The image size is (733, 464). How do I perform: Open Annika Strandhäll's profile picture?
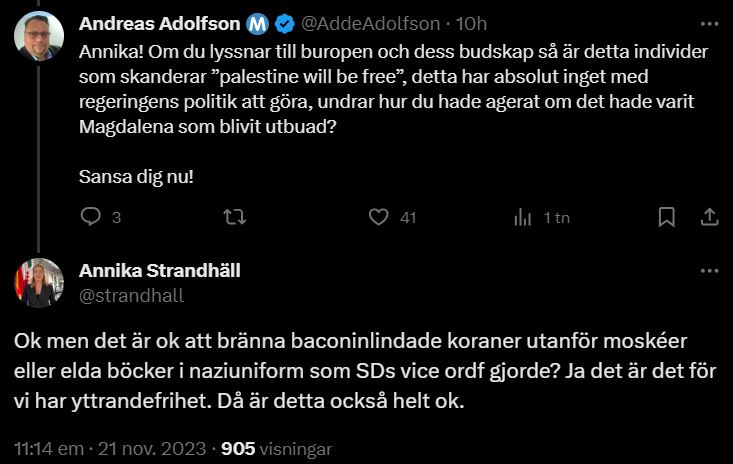[39, 282]
